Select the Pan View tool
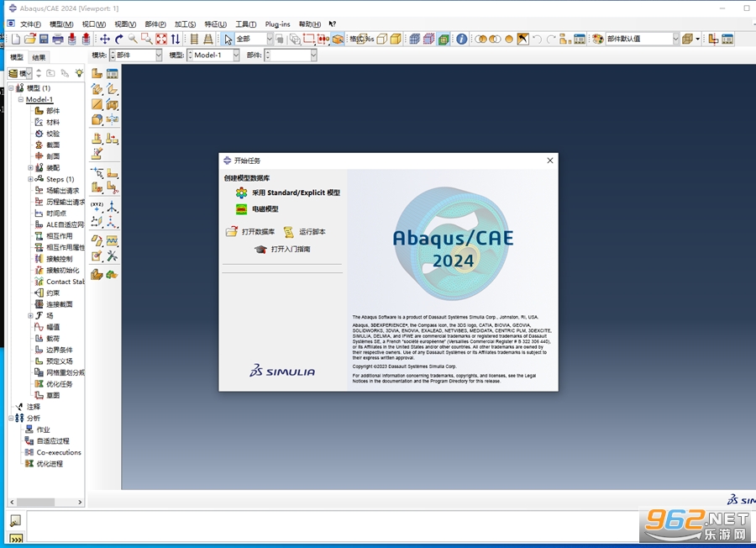This screenshot has height=548, width=756. point(105,39)
